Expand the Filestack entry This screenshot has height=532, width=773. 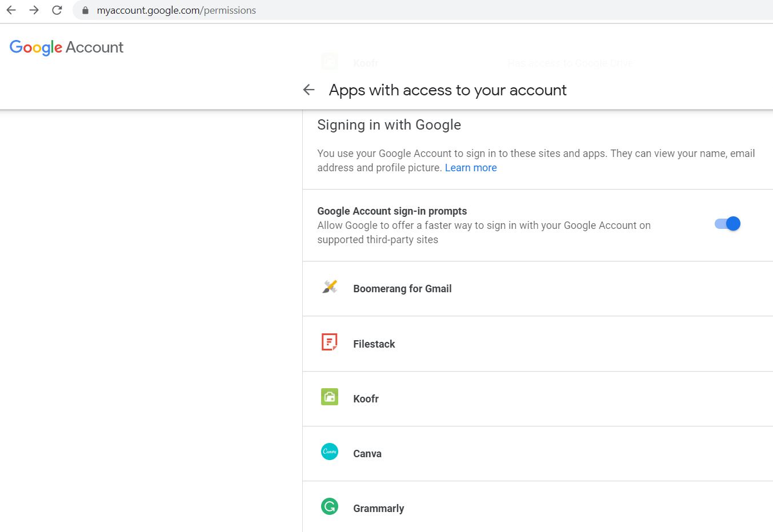coord(538,344)
